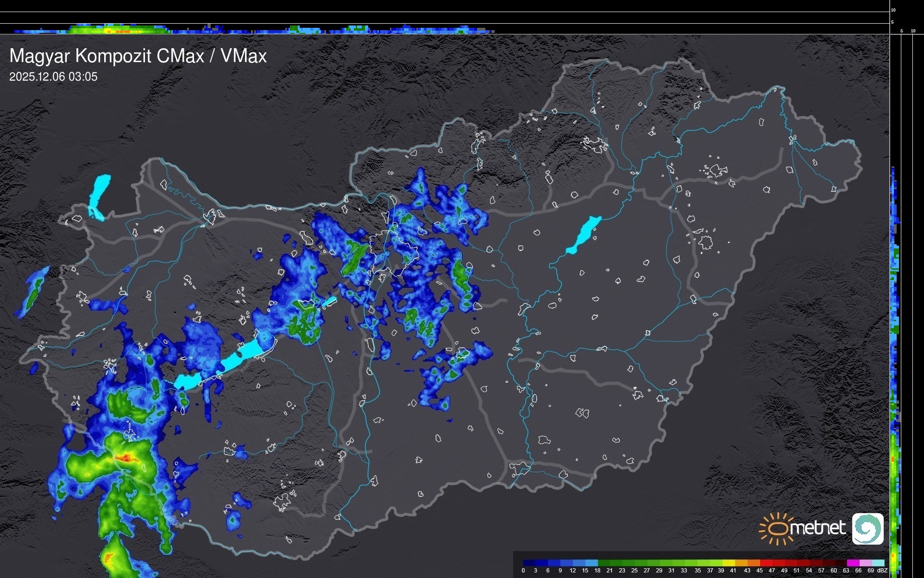Screen dimensions: 924x578
Task: Click the dark navy 0 dBZ legend swatch
Action: 529,563
